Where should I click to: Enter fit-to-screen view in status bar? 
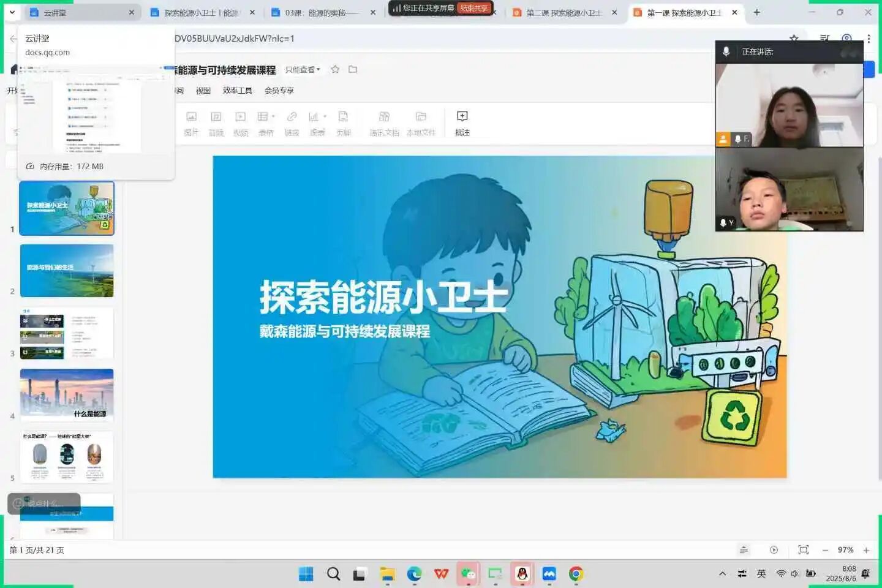pos(803,550)
